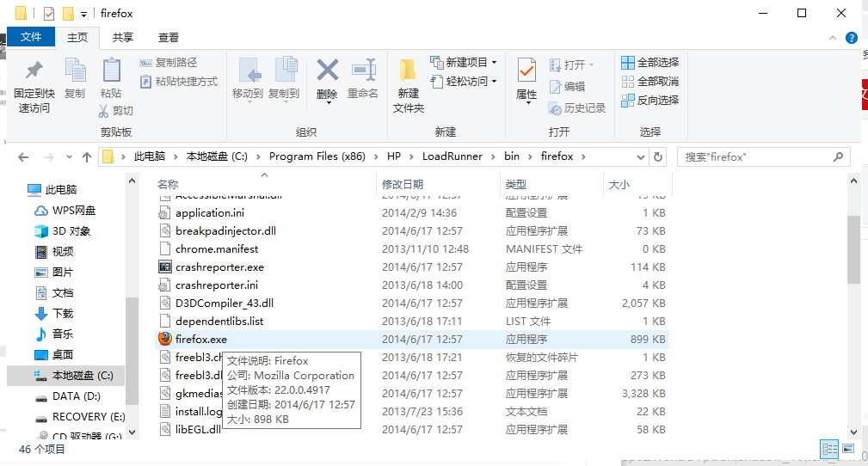Click HP breadcrumb in address bar
Image resolution: width=868 pixels, height=466 pixels.
click(394, 156)
